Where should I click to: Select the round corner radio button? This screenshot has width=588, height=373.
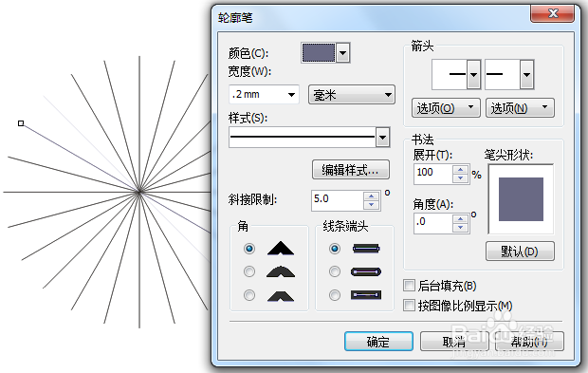(x=249, y=271)
